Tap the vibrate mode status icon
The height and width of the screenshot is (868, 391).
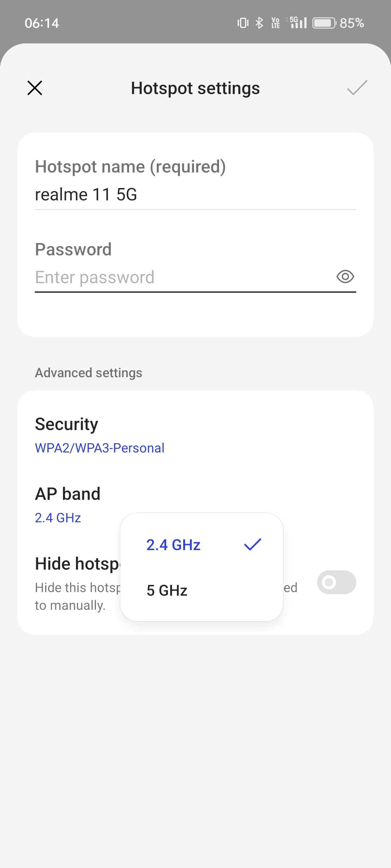[x=243, y=23]
